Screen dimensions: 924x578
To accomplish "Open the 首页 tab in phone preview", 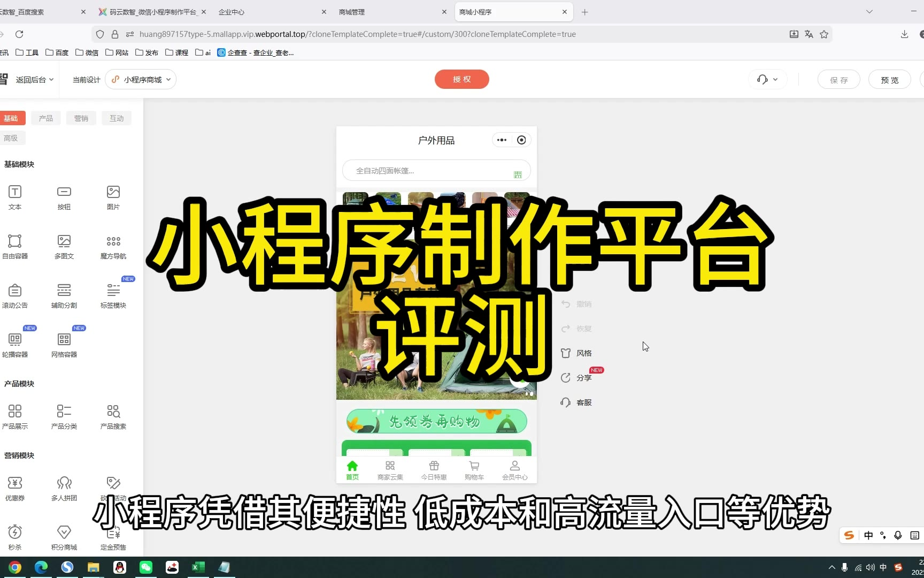I will click(352, 470).
